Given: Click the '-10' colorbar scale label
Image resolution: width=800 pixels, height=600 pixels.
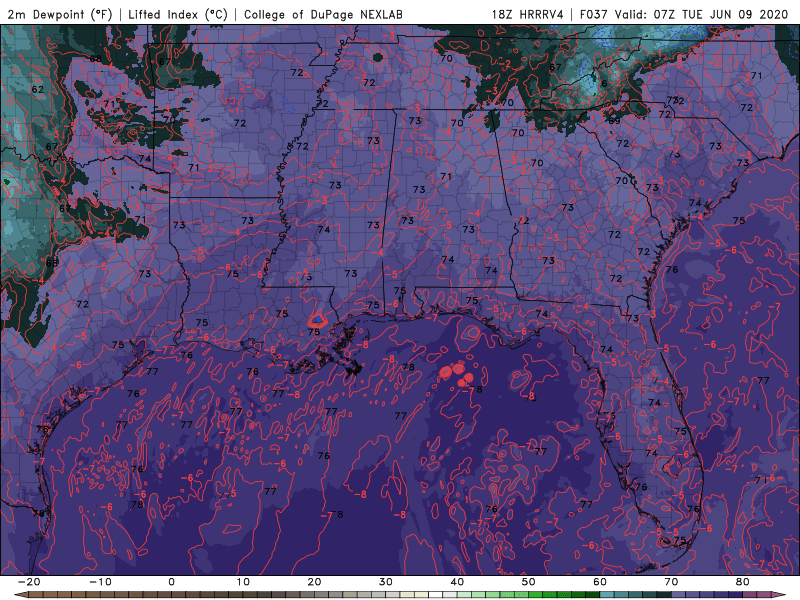Looking at the screenshot, I should click(x=100, y=582).
